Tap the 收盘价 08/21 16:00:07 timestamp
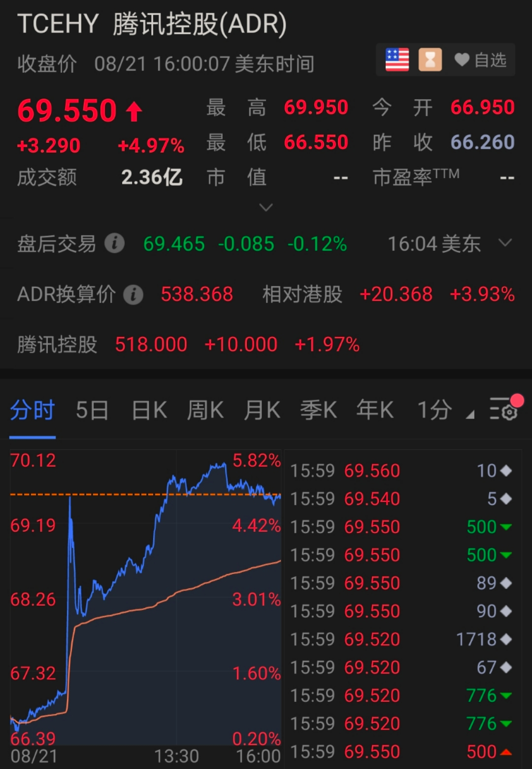This screenshot has height=769, width=532. (166, 64)
